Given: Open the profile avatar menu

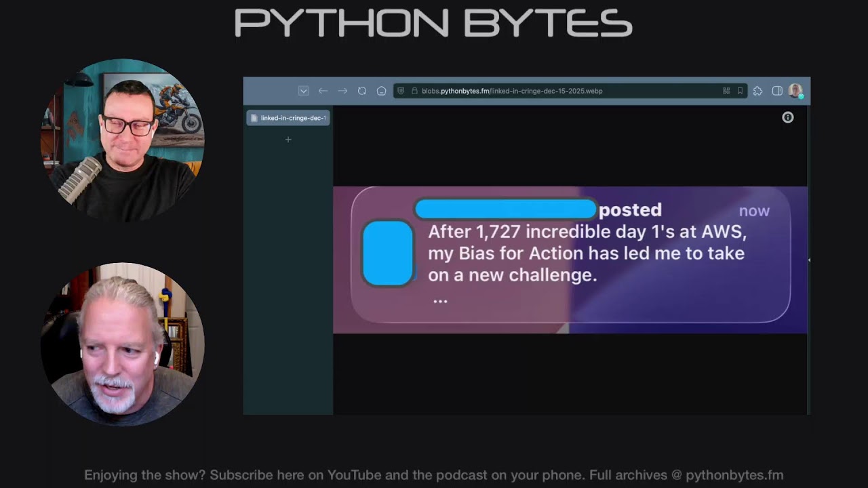Looking at the screenshot, I should [x=794, y=91].
